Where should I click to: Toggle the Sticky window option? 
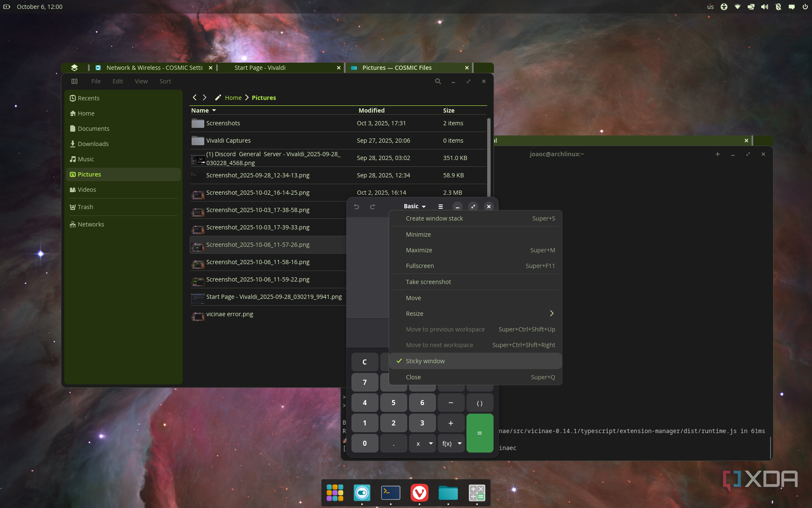(x=475, y=361)
